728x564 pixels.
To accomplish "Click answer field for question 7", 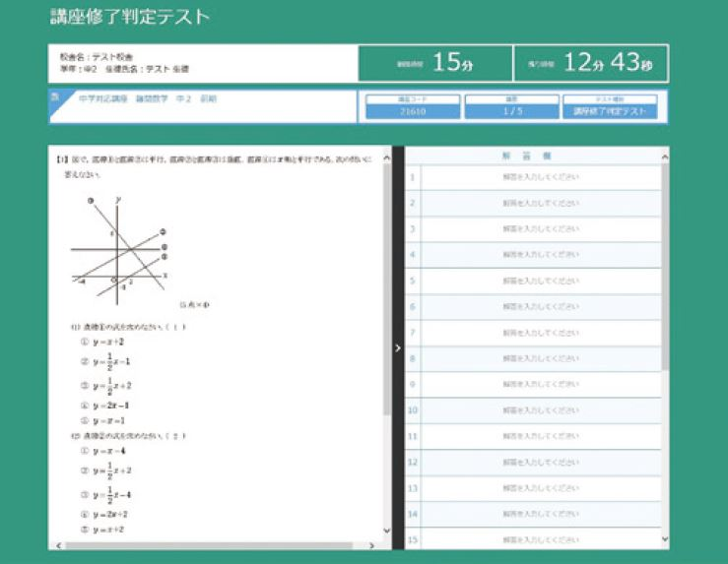I will coord(541,333).
